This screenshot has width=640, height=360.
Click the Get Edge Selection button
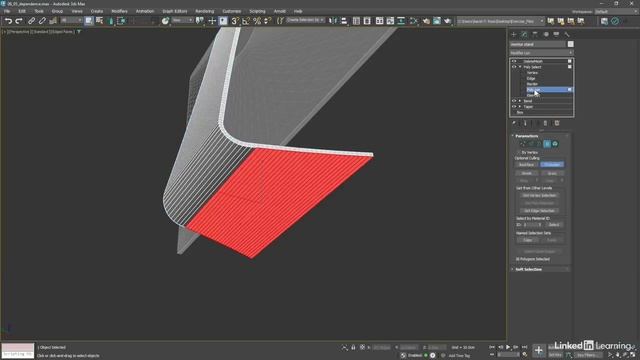click(x=539, y=211)
